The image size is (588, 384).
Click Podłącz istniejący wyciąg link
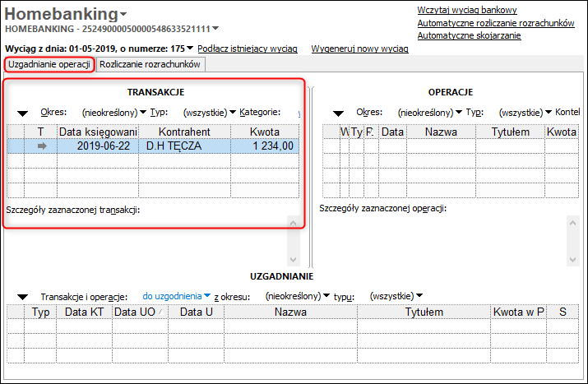[x=248, y=49]
